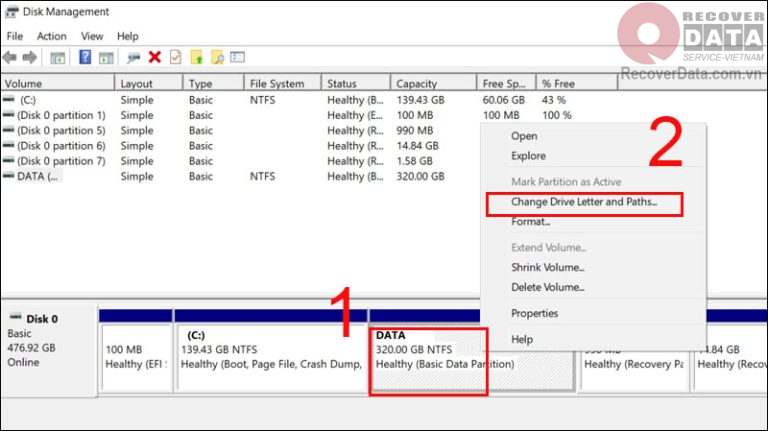
Task: Click the red X Delete toolbar icon
Action: (155, 57)
